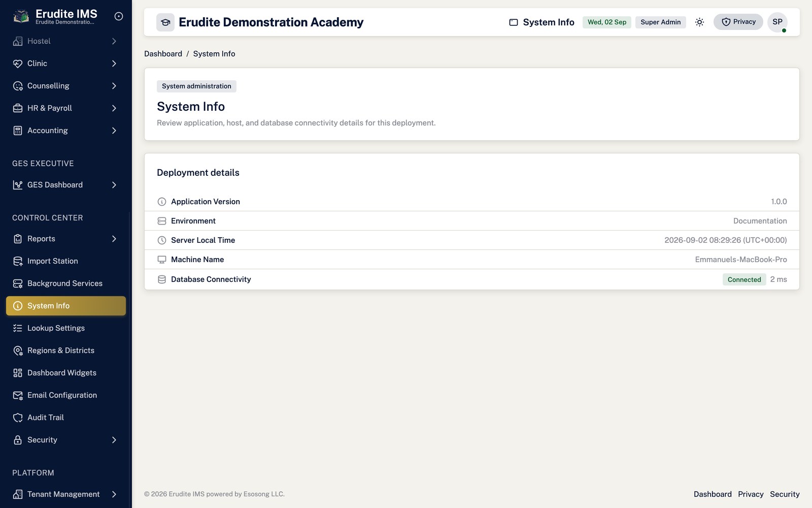Click the Hostel building icon
812x508 pixels.
tap(18, 41)
